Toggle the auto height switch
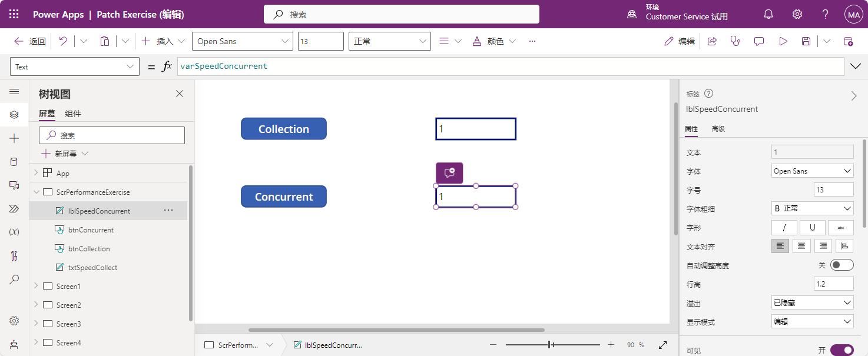 tap(842, 265)
